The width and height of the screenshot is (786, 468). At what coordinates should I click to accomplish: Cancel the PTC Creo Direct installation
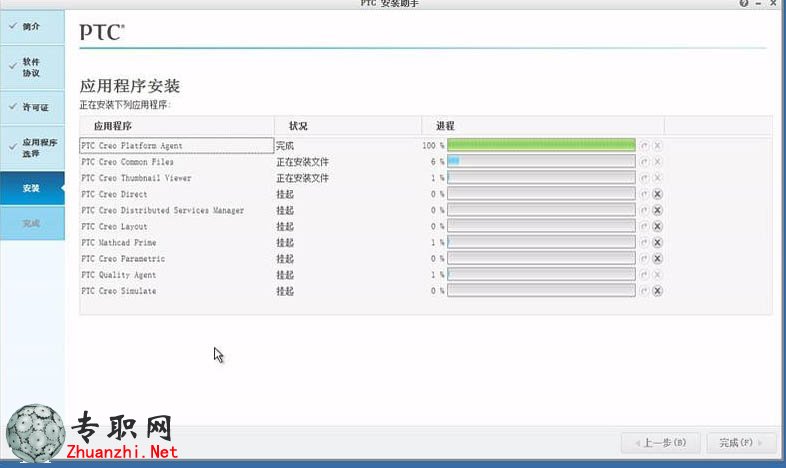657,194
